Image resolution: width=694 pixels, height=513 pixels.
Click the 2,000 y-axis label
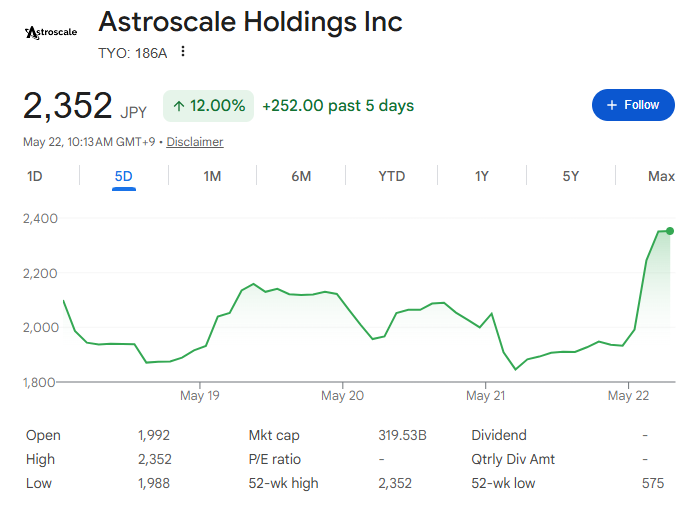(40, 328)
